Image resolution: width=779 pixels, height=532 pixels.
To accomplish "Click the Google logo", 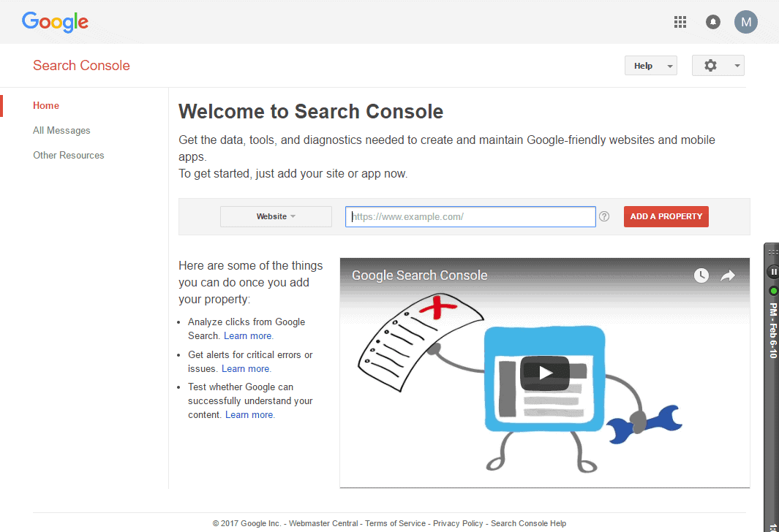I will (55, 22).
